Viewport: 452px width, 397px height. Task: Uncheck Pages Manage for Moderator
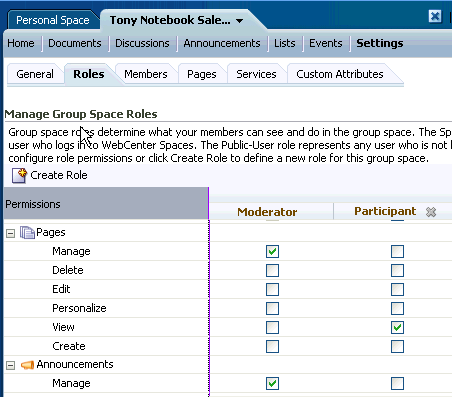272,251
